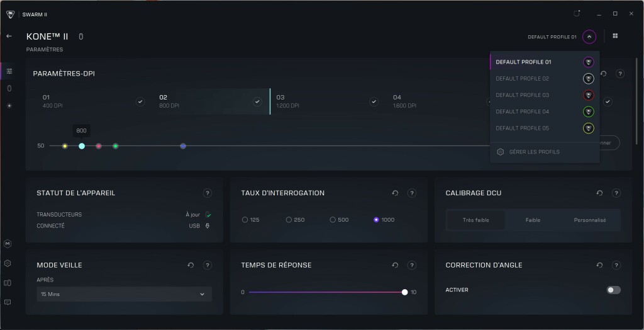Select the 500 polling rate option
Screen dimensions: 644x330
click(339, 220)
